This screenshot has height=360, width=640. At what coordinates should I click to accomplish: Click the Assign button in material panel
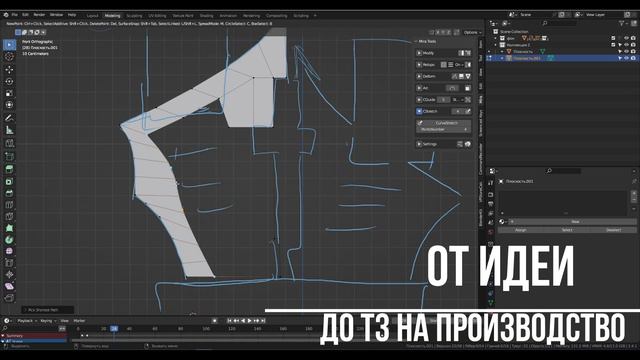click(520, 230)
